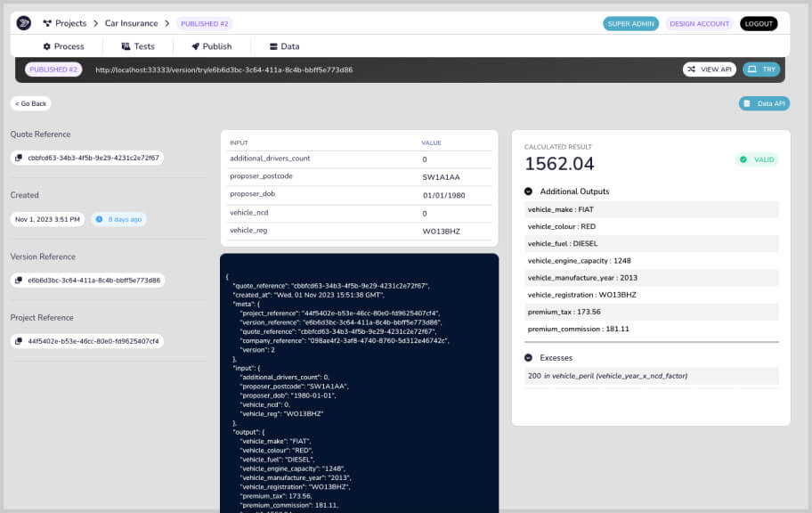The width and height of the screenshot is (812, 513).
Task: Select the 200 in vehicle_peril excess row
Action: 652,376
